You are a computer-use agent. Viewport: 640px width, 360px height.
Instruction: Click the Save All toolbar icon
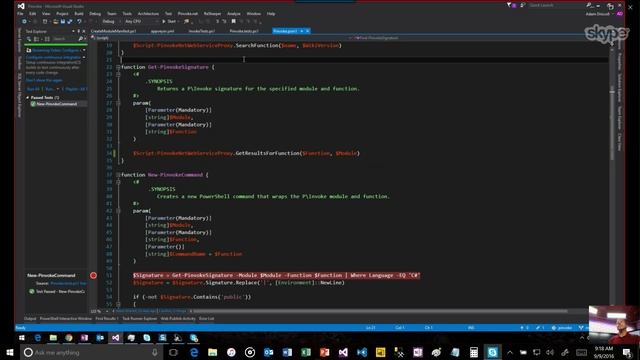coord(69,21)
